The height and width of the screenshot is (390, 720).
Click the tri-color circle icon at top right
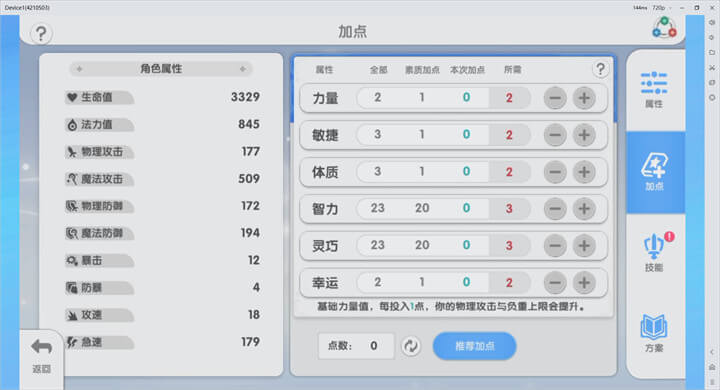coord(664,28)
